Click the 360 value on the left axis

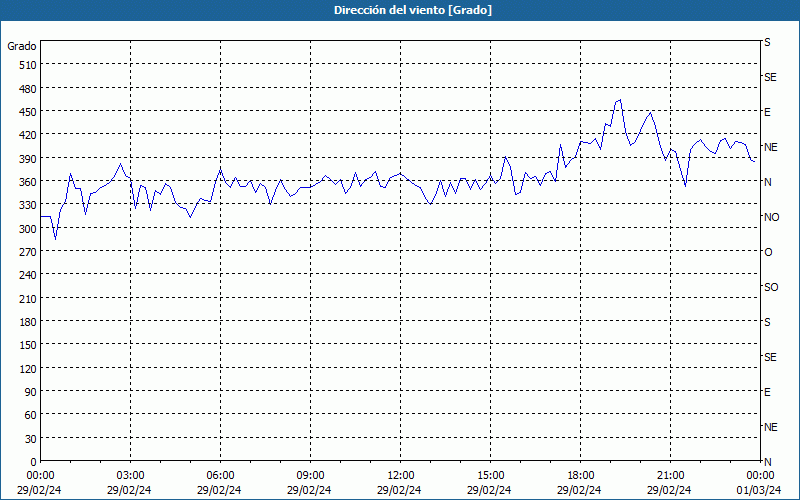click(29, 182)
